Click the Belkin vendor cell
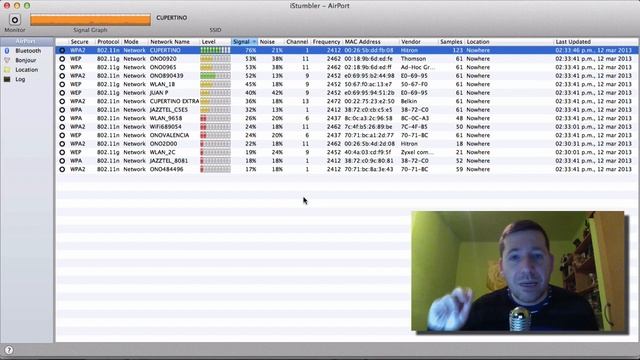The width and height of the screenshot is (640, 360). click(409, 101)
